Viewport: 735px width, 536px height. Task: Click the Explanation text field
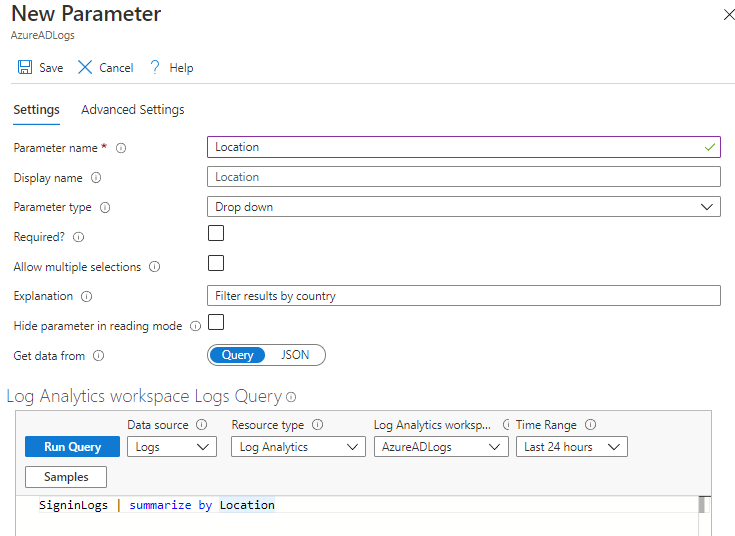coord(462,296)
